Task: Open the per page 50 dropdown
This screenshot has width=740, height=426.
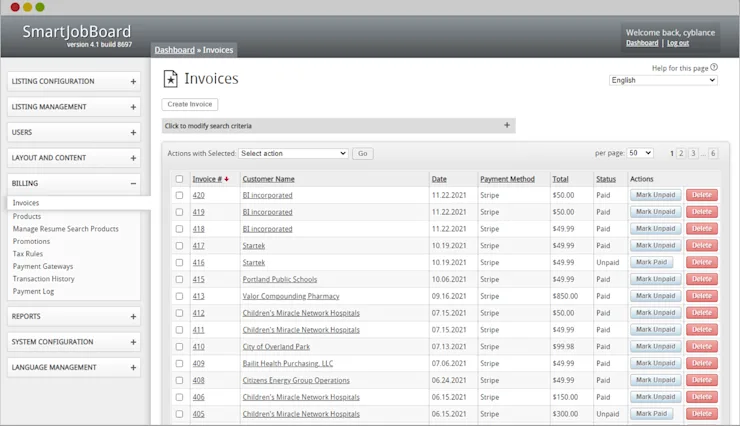Action: [x=640, y=153]
